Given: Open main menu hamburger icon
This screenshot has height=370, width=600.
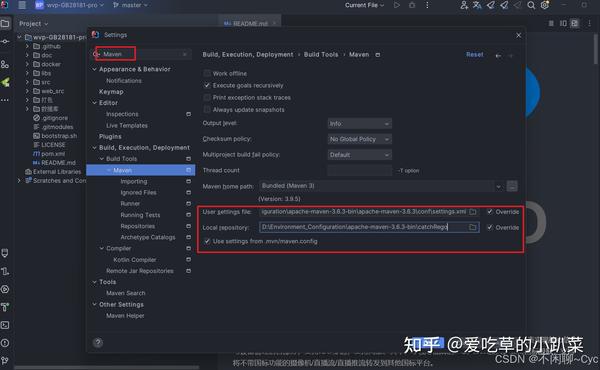Looking at the screenshot, I should point(22,5).
